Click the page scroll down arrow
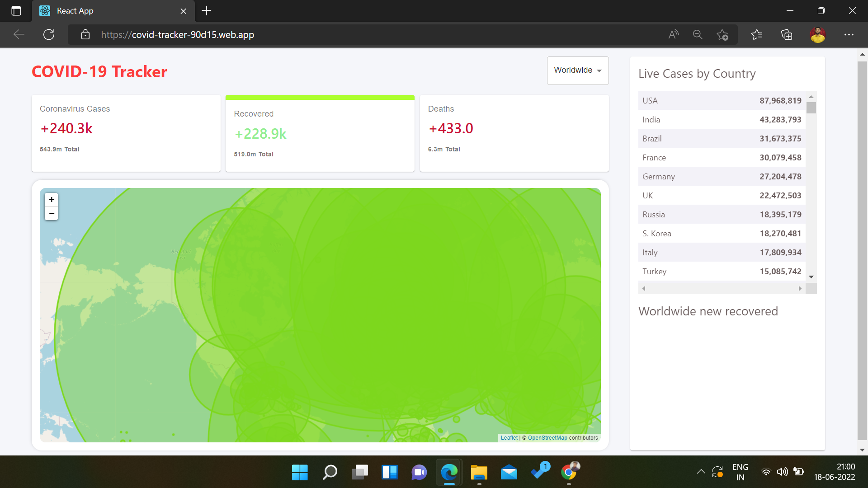This screenshot has width=868, height=488. click(862, 450)
